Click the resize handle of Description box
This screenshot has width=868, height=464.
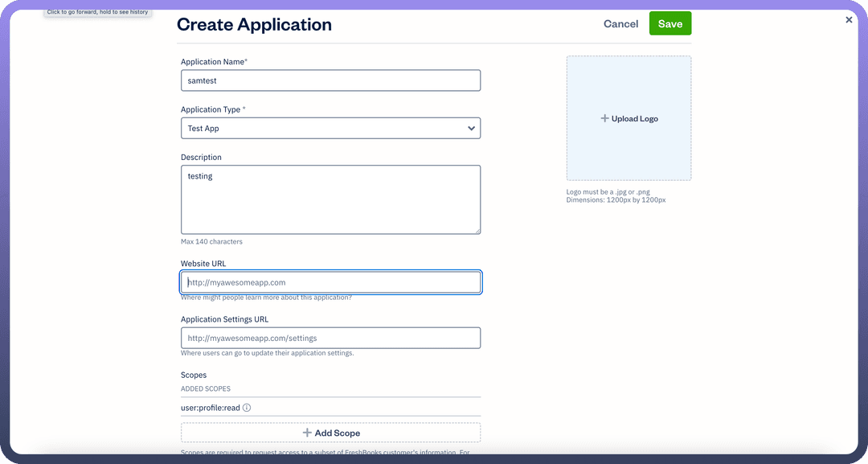477,230
